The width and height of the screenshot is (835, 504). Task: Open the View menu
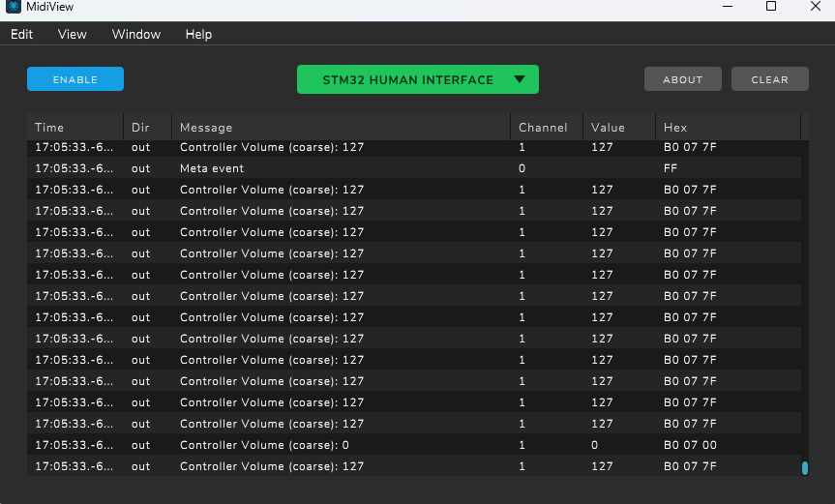point(73,34)
